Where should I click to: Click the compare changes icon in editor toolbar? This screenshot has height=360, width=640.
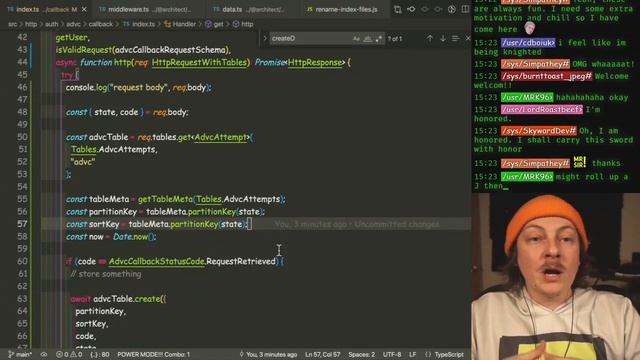[397, 9]
